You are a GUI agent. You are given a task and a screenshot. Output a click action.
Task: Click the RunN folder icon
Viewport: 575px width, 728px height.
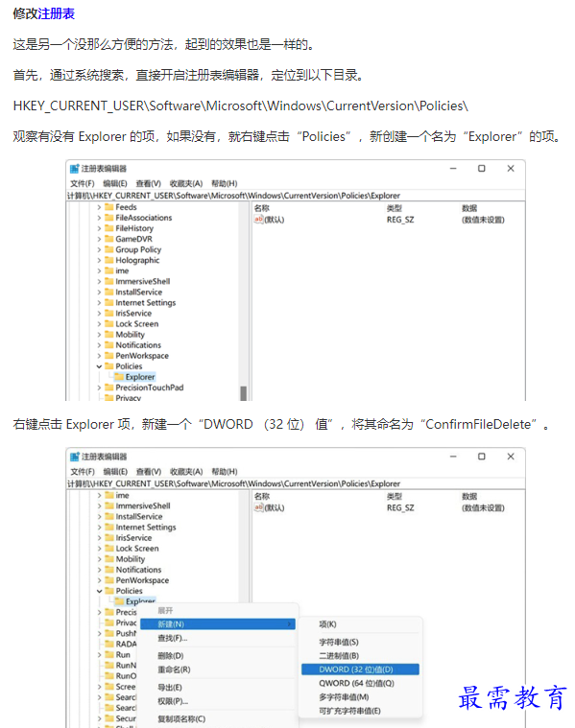click(x=109, y=666)
